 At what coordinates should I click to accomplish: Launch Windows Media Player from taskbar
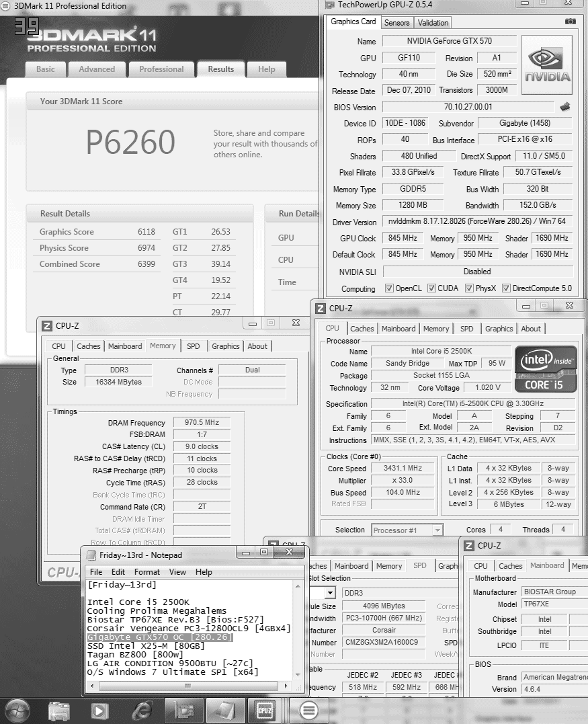pos(99,711)
